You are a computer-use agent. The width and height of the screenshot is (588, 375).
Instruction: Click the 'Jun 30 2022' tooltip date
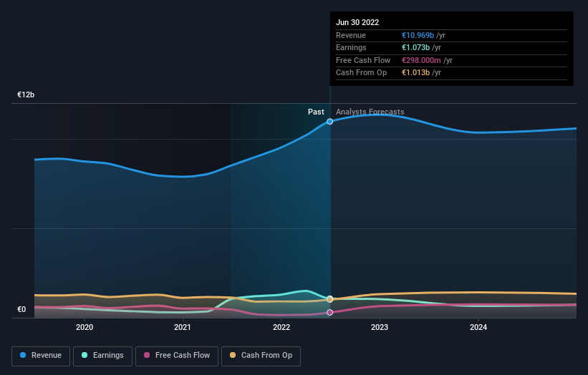click(357, 22)
